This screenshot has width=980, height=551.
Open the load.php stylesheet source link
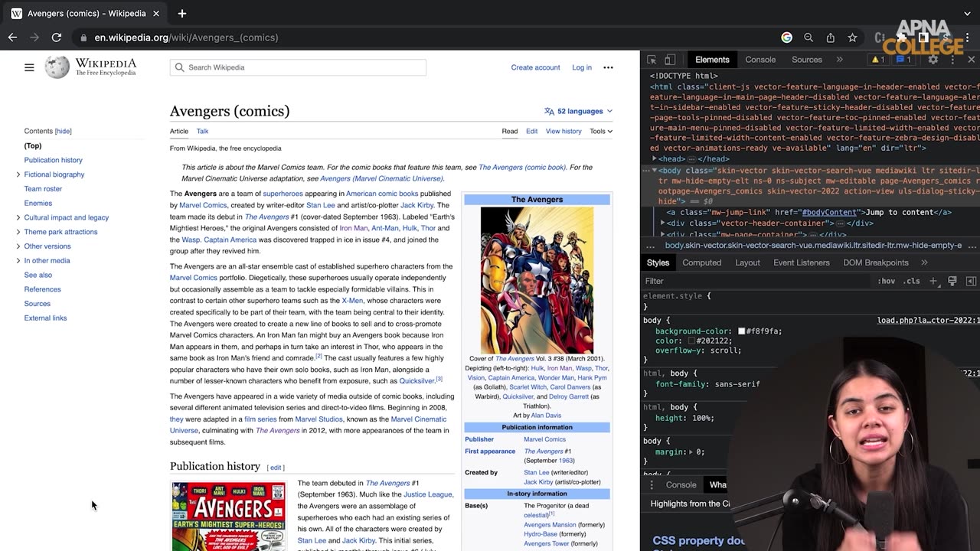(x=928, y=320)
